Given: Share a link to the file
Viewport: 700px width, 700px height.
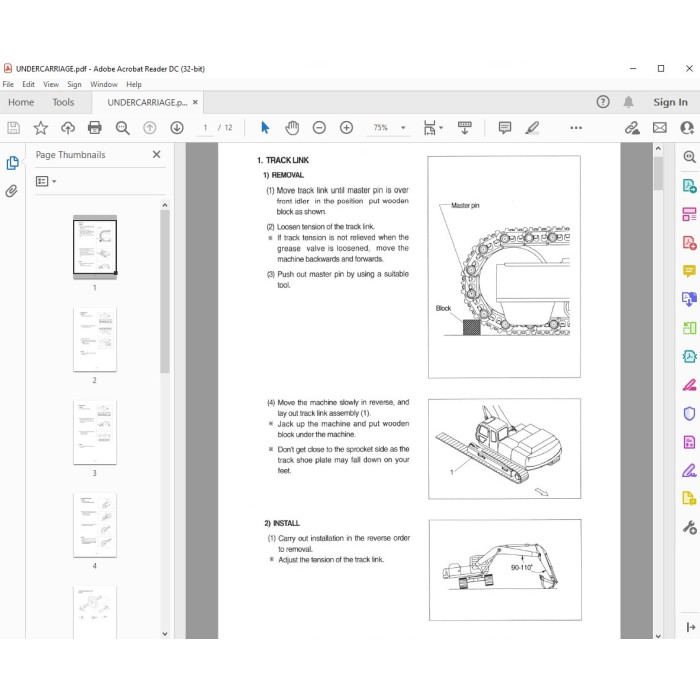Looking at the screenshot, I should click(x=632, y=128).
